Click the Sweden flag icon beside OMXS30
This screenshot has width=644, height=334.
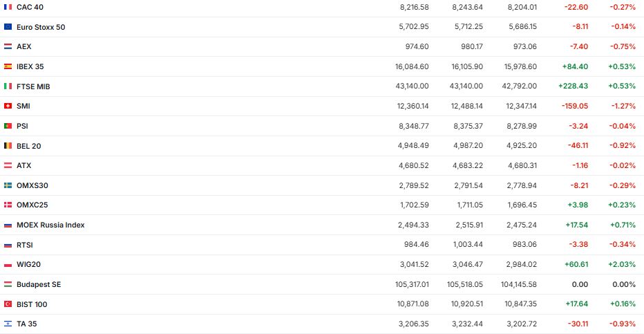(8, 185)
